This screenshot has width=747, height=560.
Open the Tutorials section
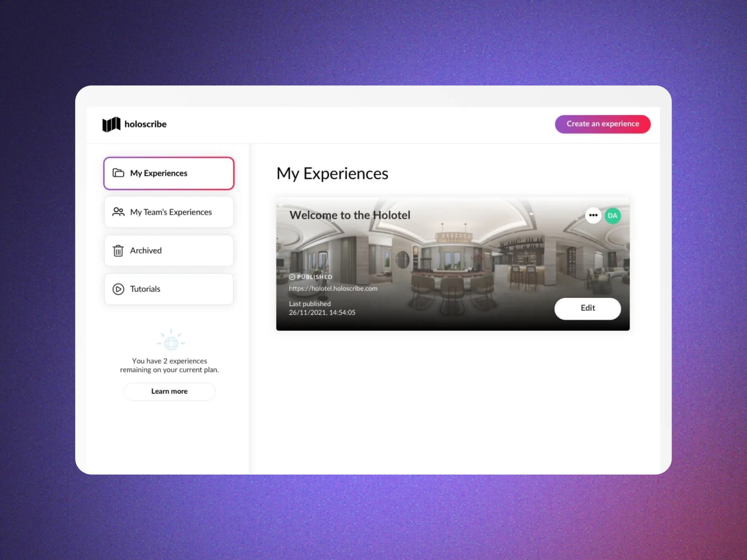[168, 289]
